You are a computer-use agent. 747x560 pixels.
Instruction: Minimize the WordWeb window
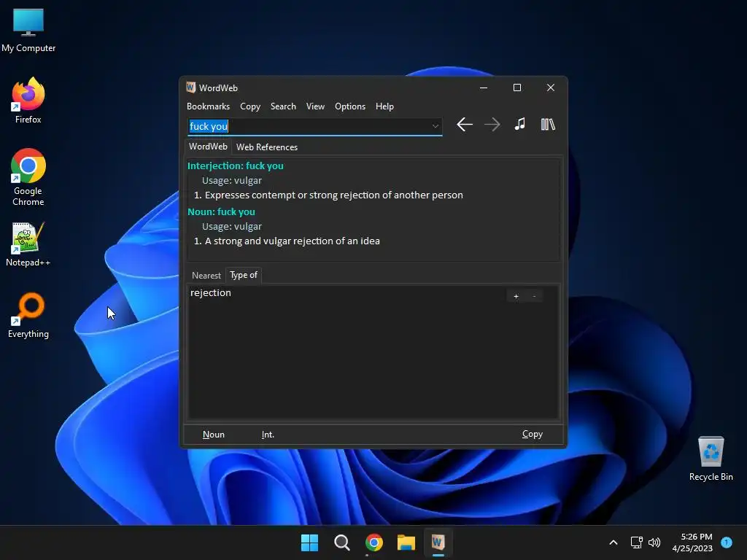tap(484, 87)
